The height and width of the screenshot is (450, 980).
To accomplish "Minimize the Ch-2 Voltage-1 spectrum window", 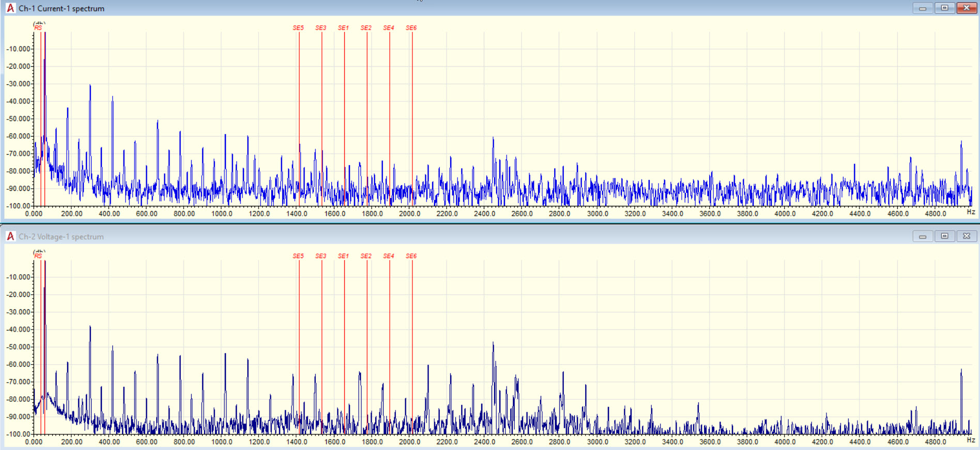I will pos(923,236).
